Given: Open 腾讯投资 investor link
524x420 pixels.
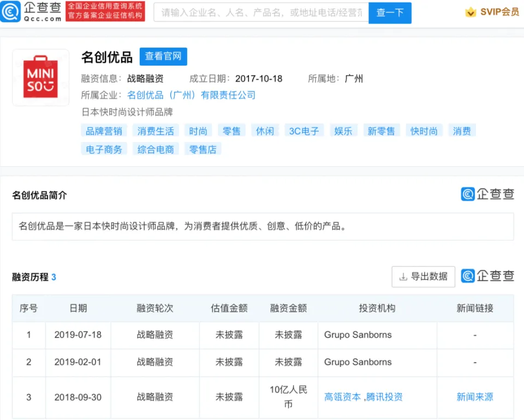Looking at the screenshot, I should pos(385,397).
